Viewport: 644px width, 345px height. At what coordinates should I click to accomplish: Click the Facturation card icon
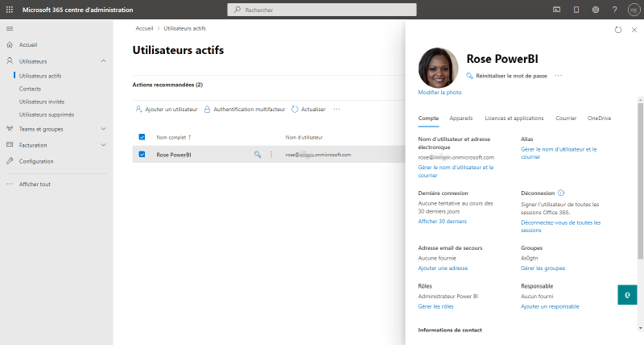[x=10, y=145]
